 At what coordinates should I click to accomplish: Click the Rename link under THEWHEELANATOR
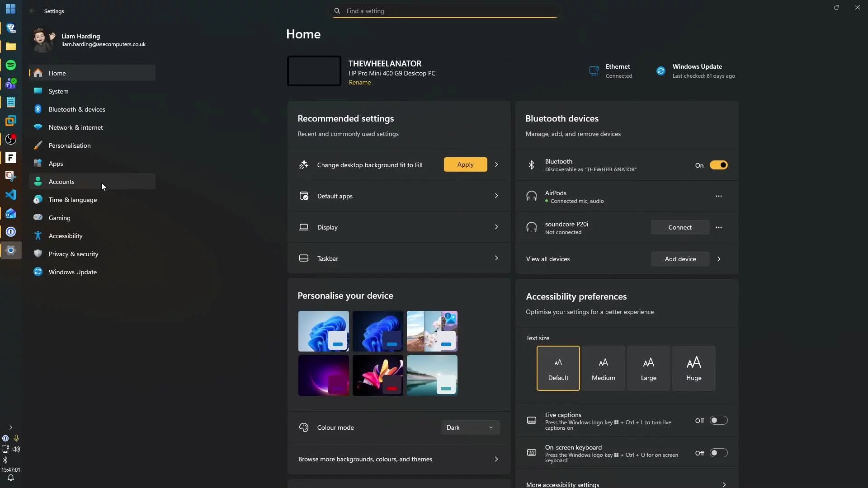[359, 82]
